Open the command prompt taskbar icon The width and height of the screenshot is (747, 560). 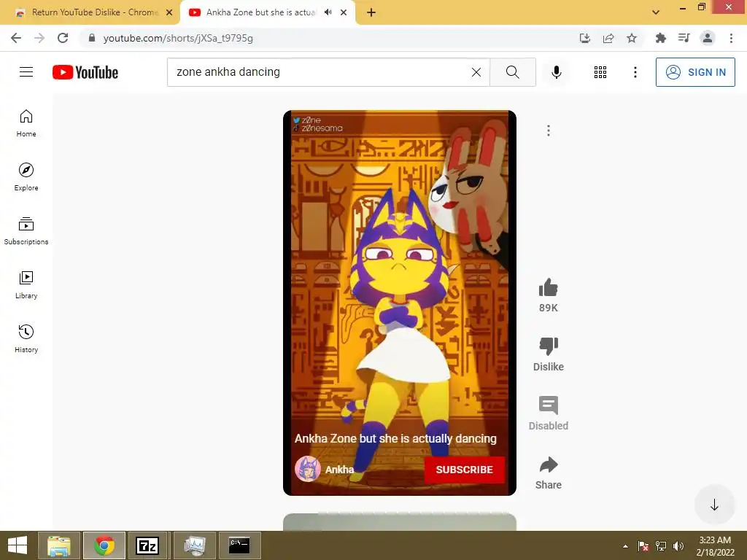coord(239,545)
